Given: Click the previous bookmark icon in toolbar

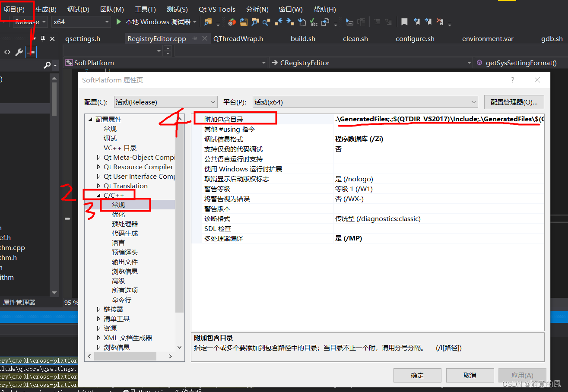Looking at the screenshot, I should click(x=417, y=22).
